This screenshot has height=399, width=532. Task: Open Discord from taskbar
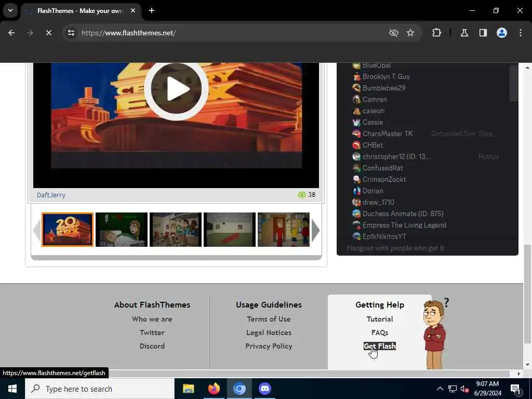pos(264,389)
